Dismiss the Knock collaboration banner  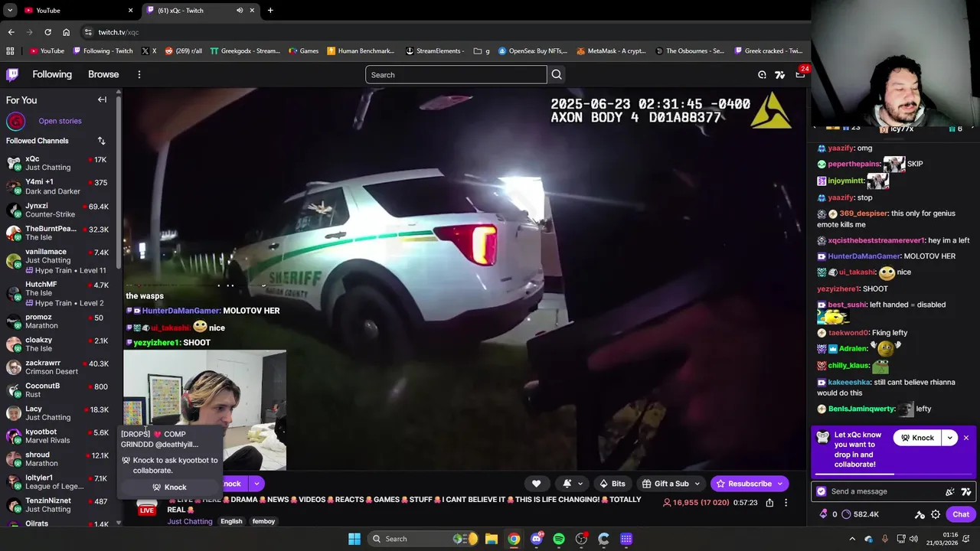pos(966,438)
